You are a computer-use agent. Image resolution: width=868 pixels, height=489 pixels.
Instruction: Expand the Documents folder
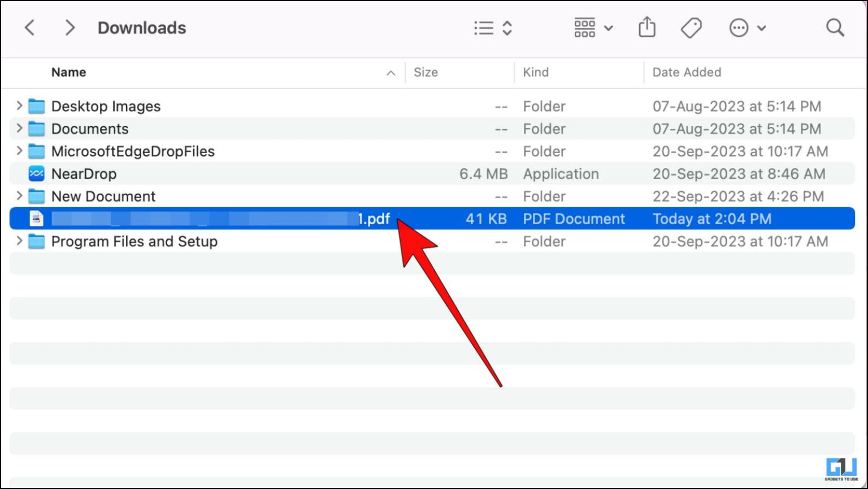click(x=19, y=128)
